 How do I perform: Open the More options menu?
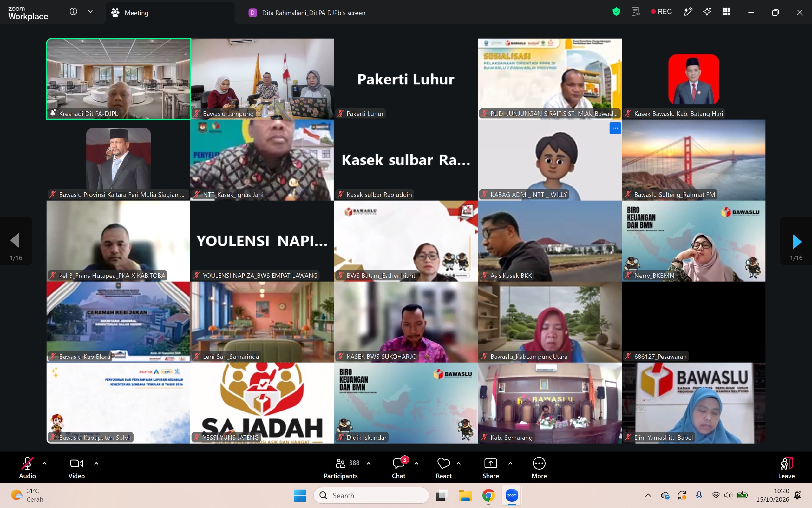pos(539,468)
